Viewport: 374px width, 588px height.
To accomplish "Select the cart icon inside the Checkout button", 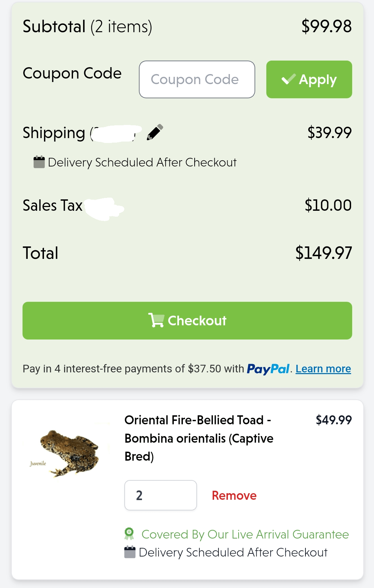I will [x=157, y=320].
